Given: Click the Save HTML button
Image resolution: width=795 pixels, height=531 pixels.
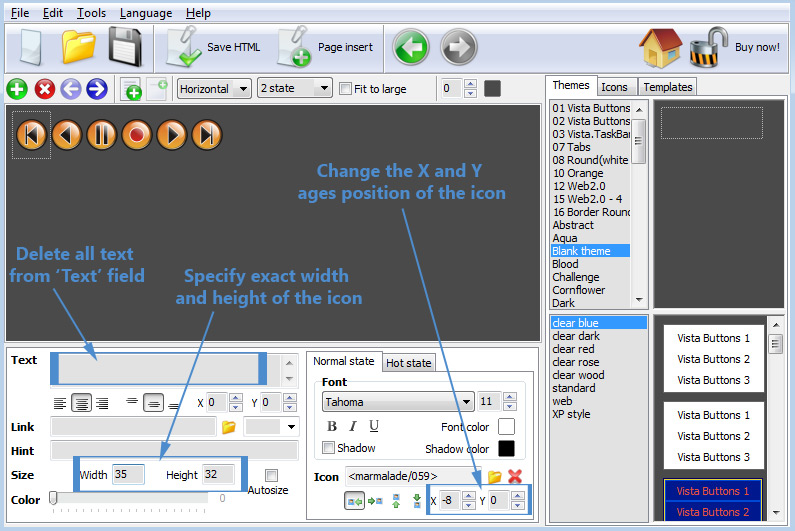Looking at the screenshot, I should click(x=213, y=47).
